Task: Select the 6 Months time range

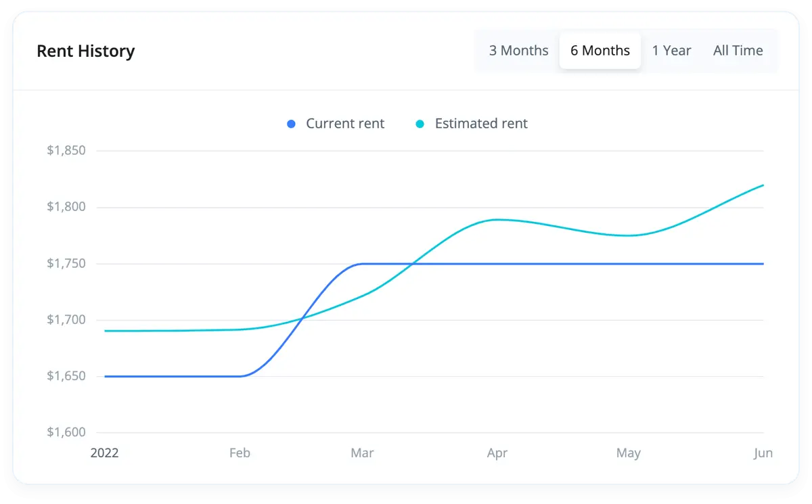Action: 600,51
